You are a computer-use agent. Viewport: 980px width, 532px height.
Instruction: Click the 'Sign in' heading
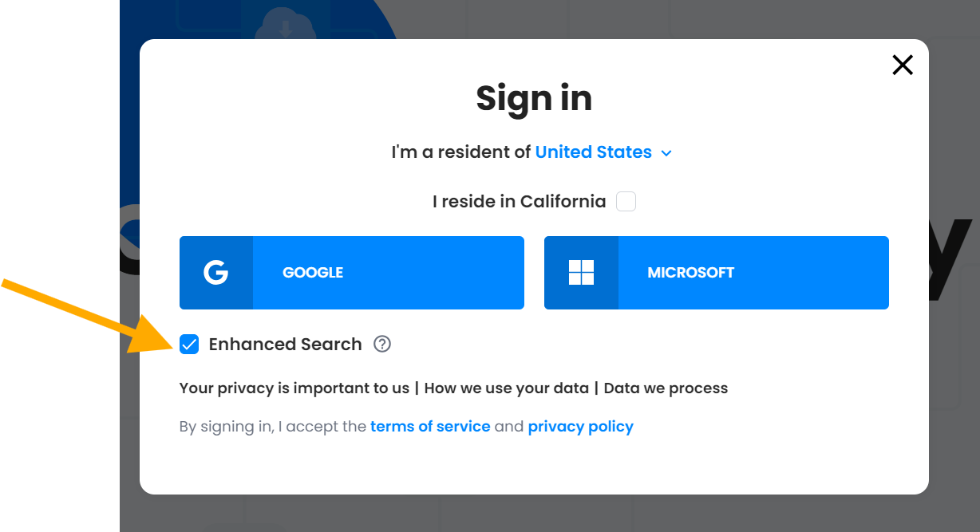(534, 98)
